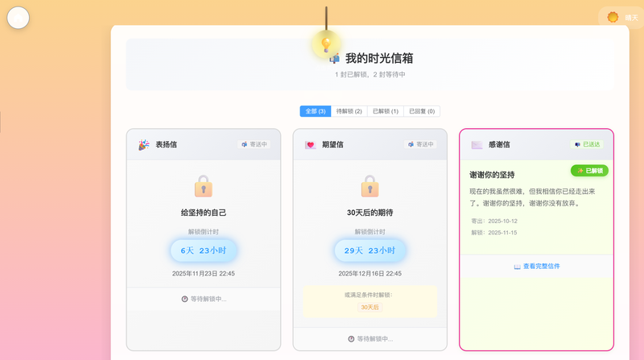
Task: Click the 30天后的期待 letter title
Action: coord(370,213)
